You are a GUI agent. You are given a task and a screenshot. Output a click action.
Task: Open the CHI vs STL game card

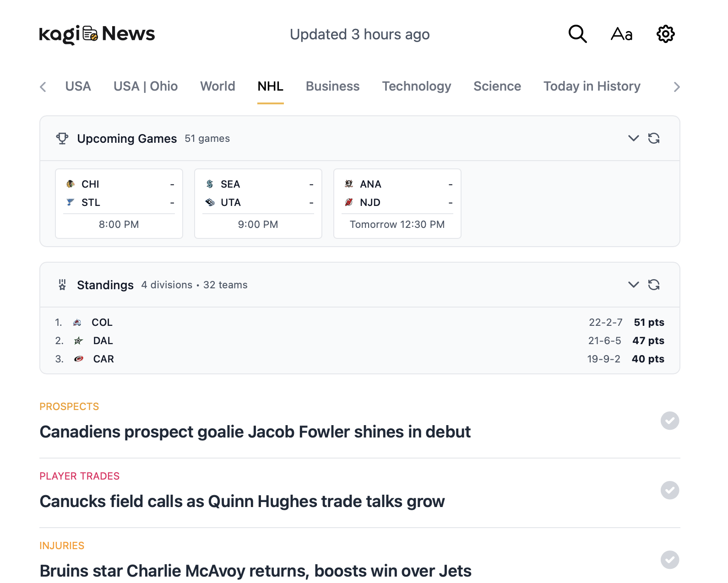click(x=119, y=204)
